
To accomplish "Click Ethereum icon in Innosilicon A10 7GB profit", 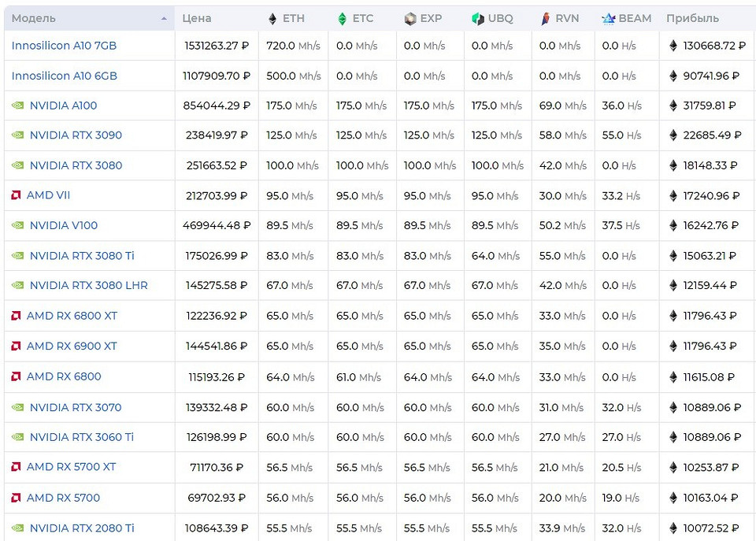I will (x=673, y=46).
